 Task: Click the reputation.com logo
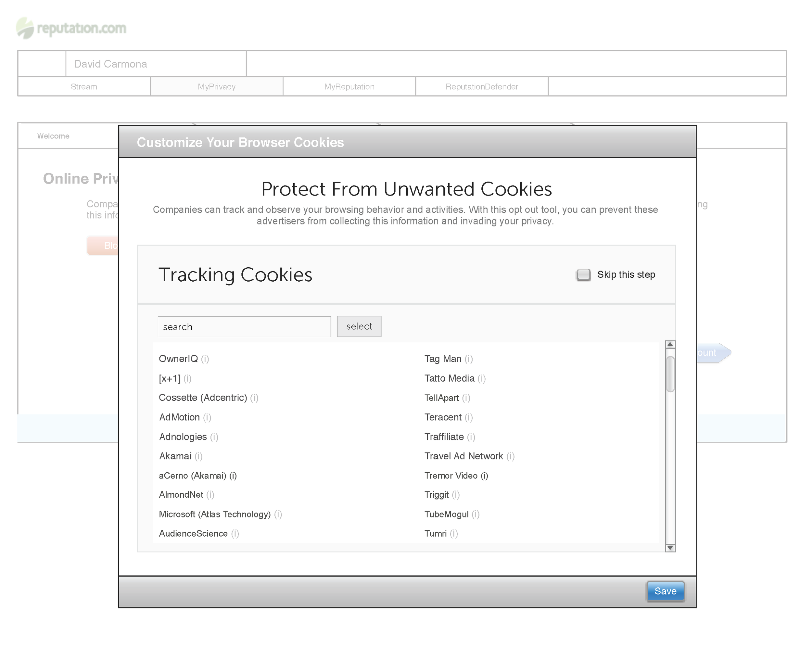[71, 28]
